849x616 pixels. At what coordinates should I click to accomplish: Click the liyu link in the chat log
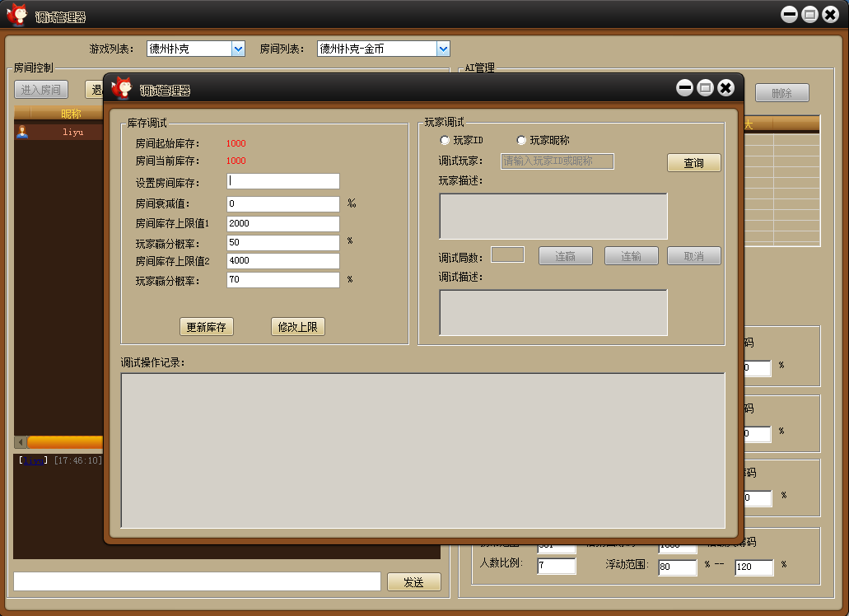pyautogui.click(x=34, y=461)
